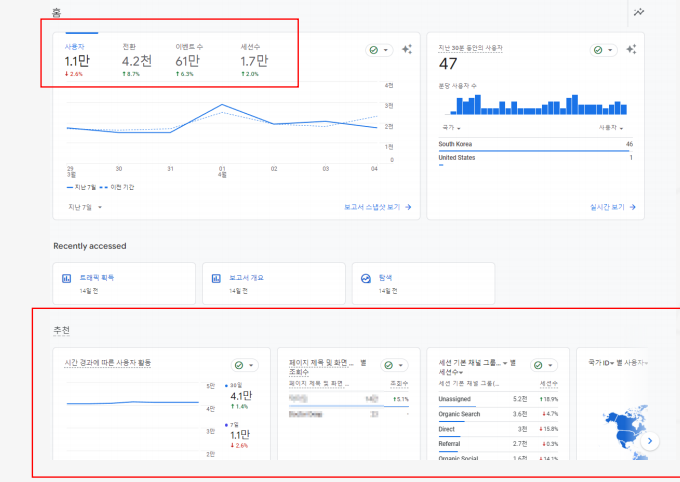Screen dimensions: 680x482
Task: Click the 탐색 explore icon
Action: click(x=366, y=279)
